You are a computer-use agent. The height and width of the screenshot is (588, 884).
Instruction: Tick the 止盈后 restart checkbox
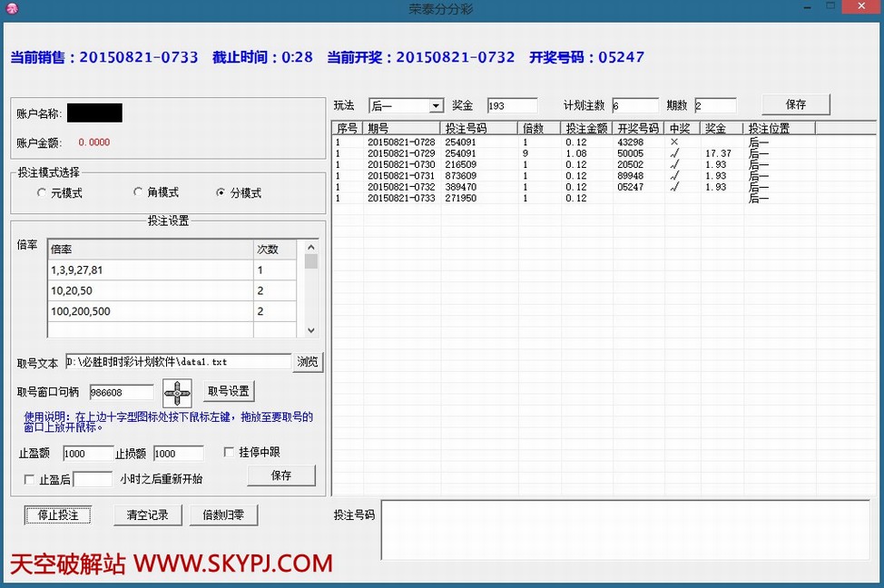pyautogui.click(x=30, y=479)
